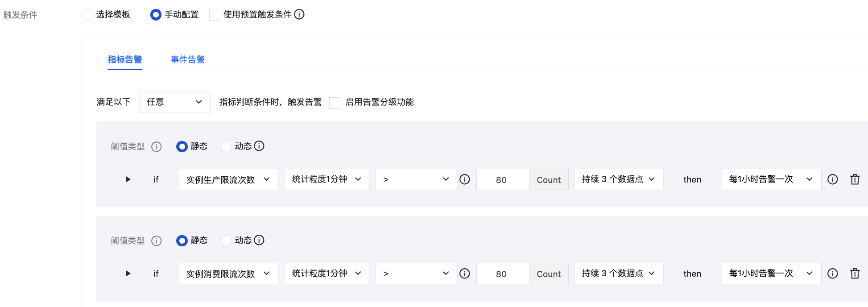Click info icon beside first 每1小时告警一次 dropdown

pyautogui.click(x=832, y=179)
